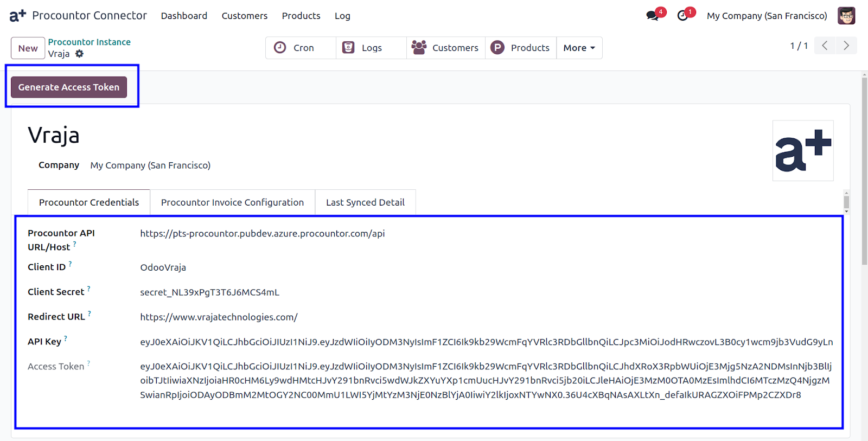Open the user avatar menu
Image resolution: width=868 pixels, height=441 pixels.
coord(846,16)
